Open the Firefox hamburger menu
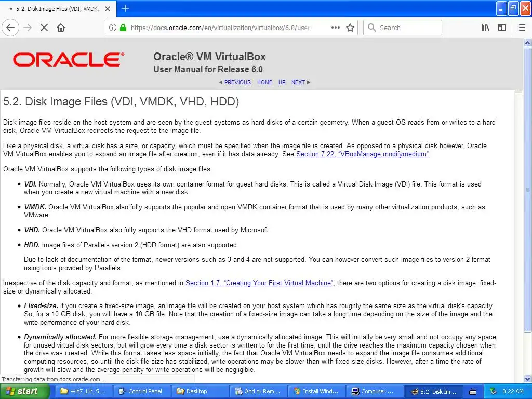The width and height of the screenshot is (532, 399). 522,28
